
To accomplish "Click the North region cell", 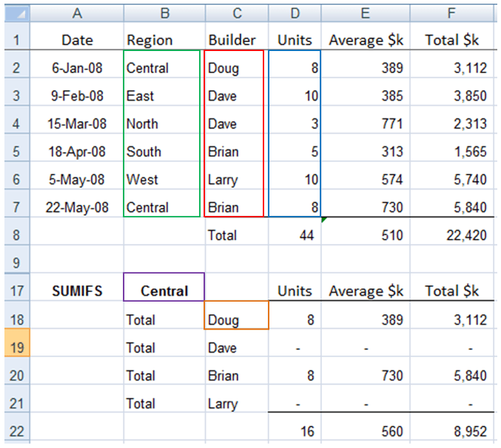I will [x=164, y=120].
